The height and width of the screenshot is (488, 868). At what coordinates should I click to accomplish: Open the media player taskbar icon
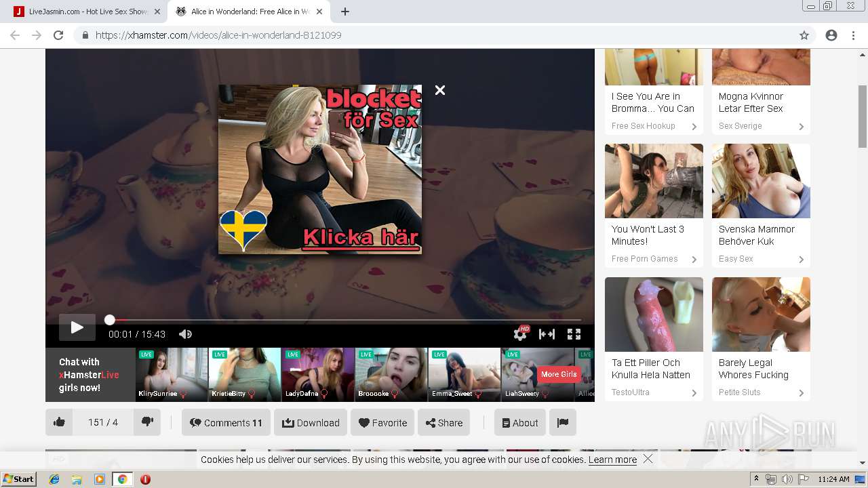pyautogui.click(x=100, y=479)
